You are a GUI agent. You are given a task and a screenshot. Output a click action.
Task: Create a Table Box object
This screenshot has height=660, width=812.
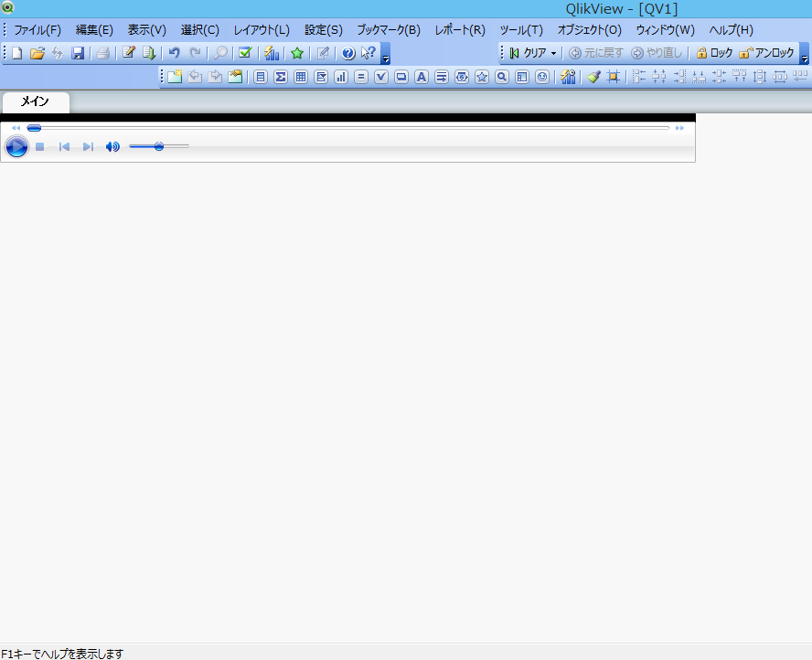(x=300, y=77)
